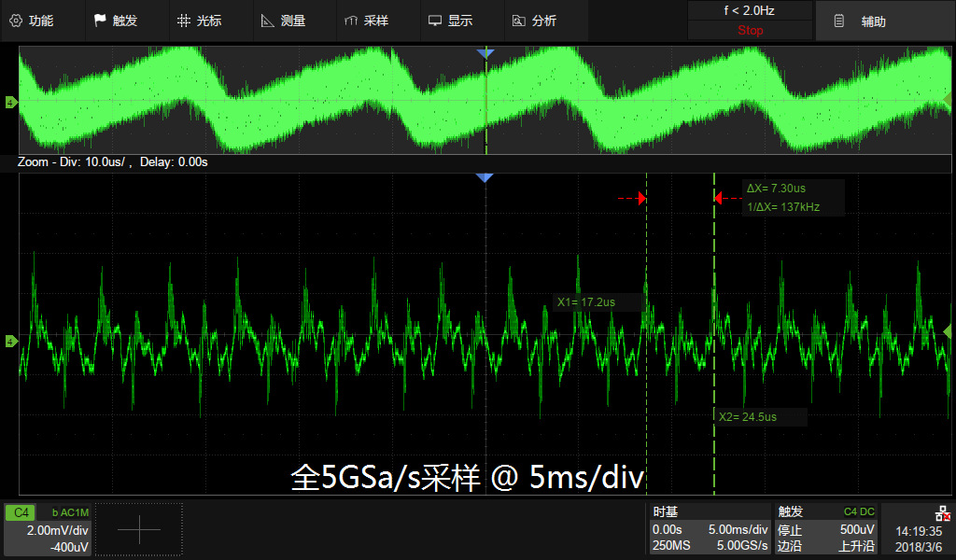Click the ΔX= 7.30us cursor readout
The width and height of the screenshot is (956, 560).
pyautogui.click(x=776, y=189)
